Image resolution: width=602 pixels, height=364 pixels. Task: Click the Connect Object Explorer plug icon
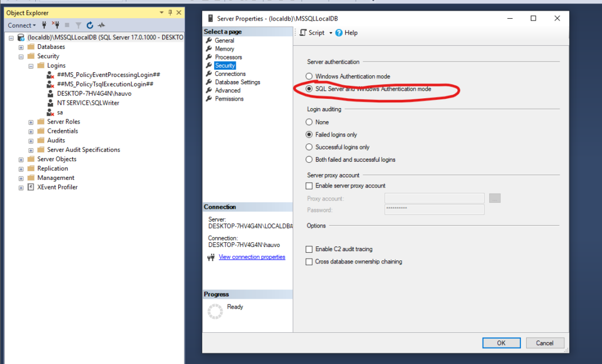point(45,25)
